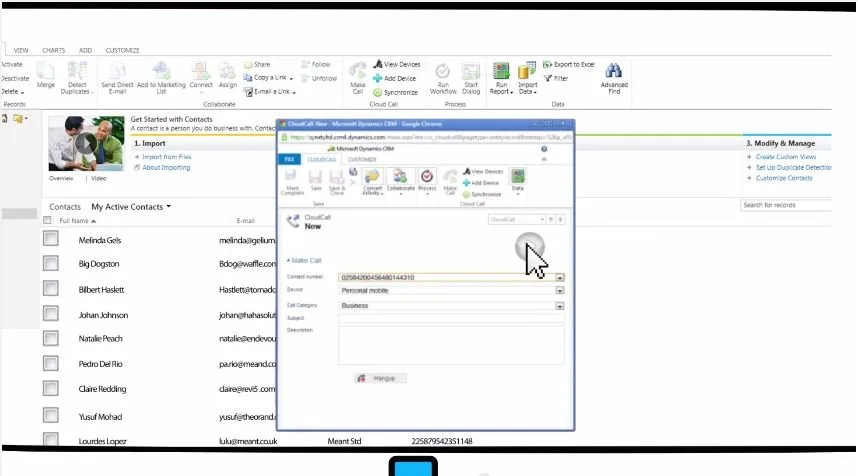The height and width of the screenshot is (476, 858).
Task: Click View Devices in the main window ribbon
Action: pos(397,65)
